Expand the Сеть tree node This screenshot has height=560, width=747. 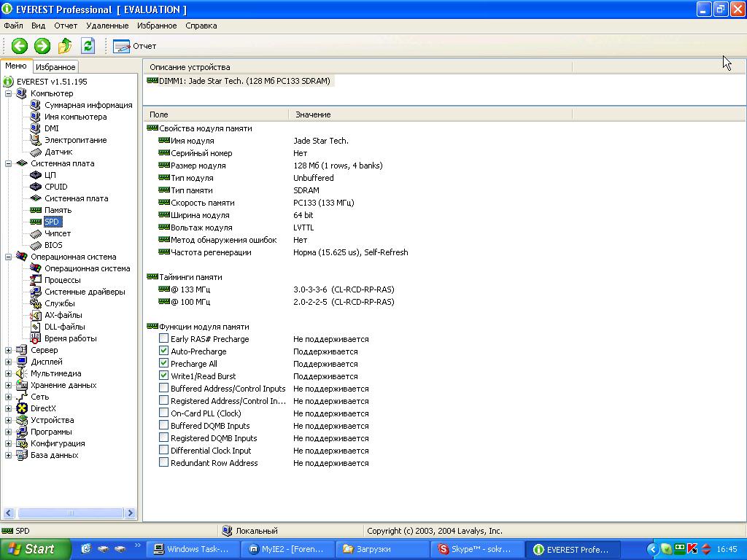(9, 397)
